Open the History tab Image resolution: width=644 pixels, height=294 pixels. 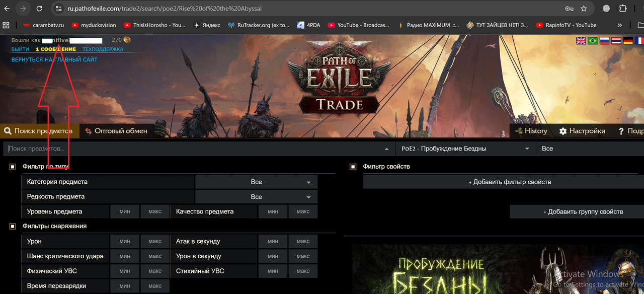(x=532, y=131)
